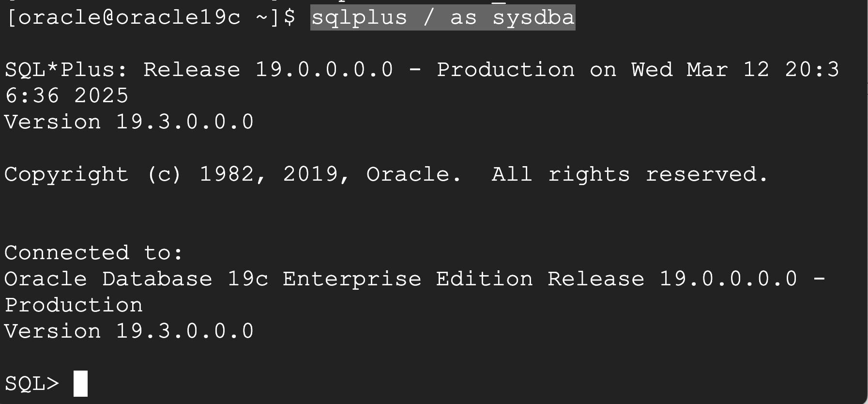This screenshot has width=868, height=404.
Task: Click the year 2019 in the copyright line
Action: (310, 174)
